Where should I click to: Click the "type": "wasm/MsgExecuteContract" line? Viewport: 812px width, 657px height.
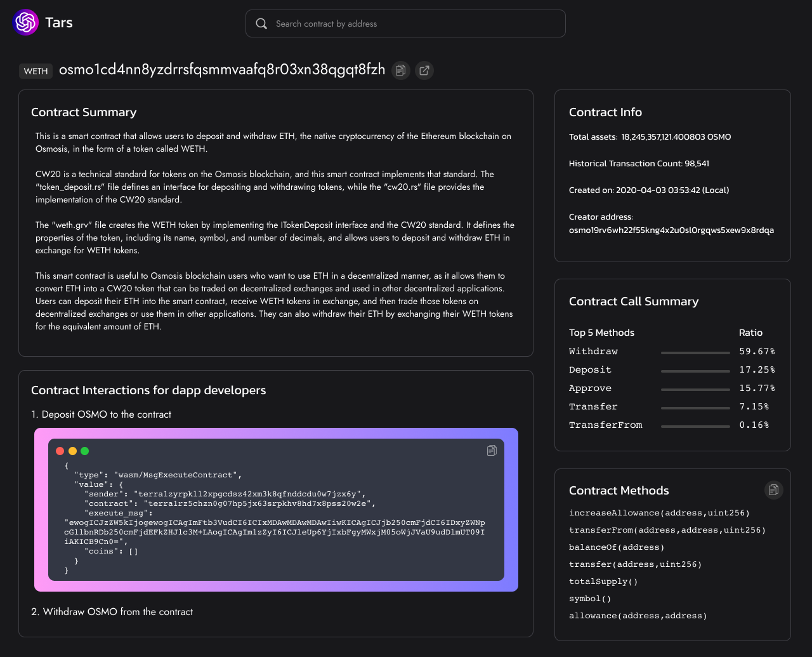pyautogui.click(x=159, y=475)
